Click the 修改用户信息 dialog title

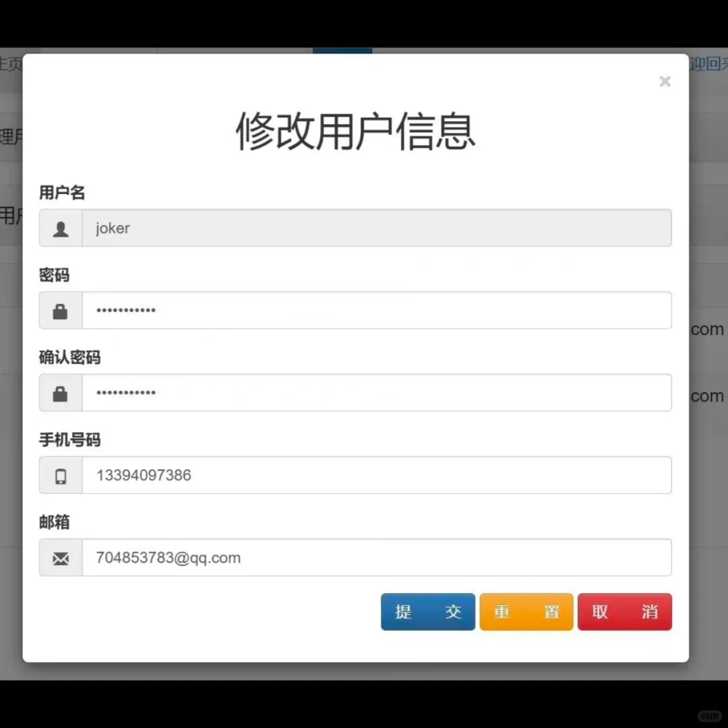[x=355, y=133]
